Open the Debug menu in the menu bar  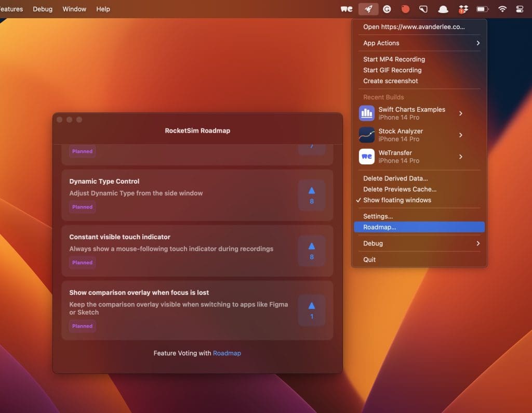pyautogui.click(x=43, y=9)
